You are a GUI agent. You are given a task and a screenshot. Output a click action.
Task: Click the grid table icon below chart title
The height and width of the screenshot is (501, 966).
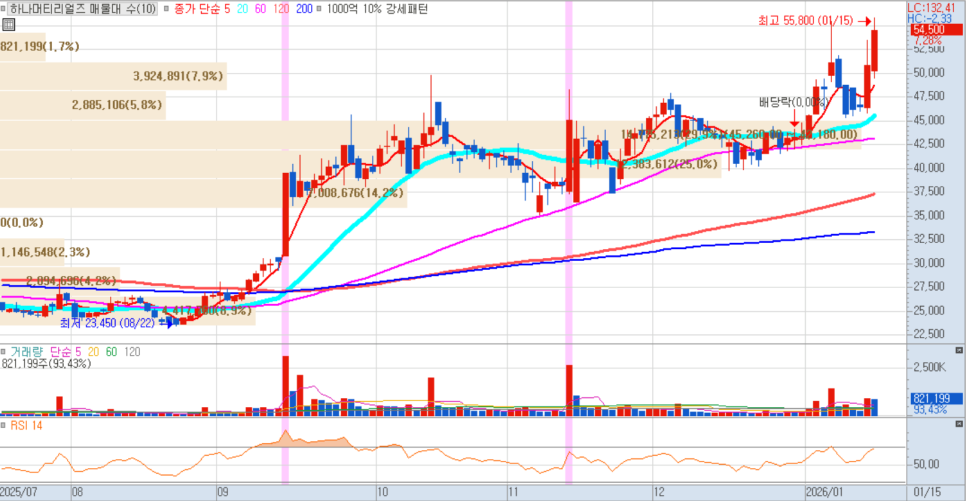click(8, 26)
